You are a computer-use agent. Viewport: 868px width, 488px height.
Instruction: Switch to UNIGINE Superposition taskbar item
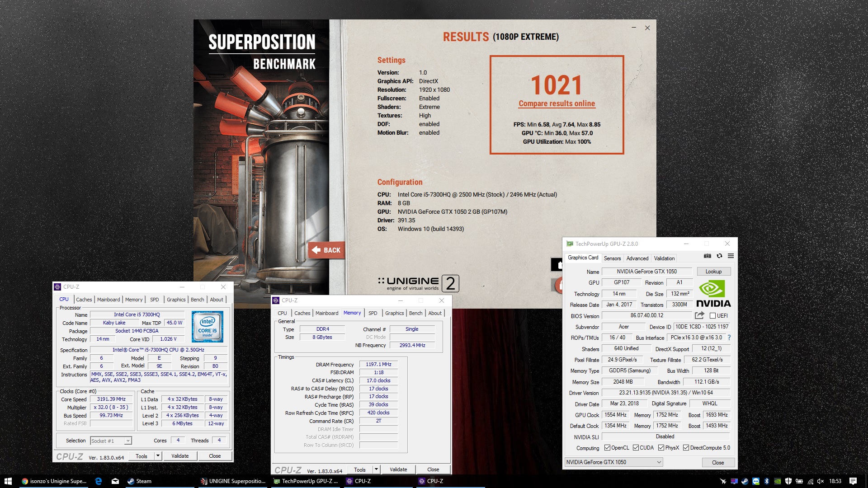click(233, 481)
